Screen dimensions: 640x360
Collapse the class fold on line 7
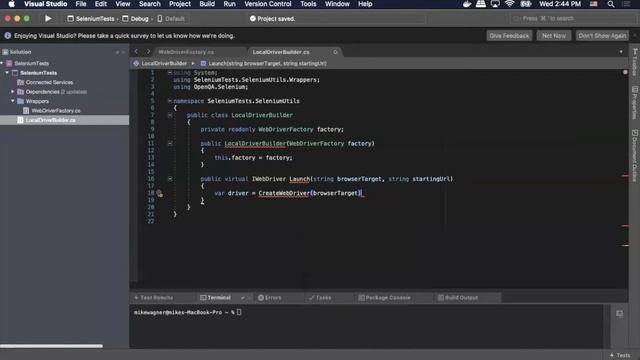[170, 115]
